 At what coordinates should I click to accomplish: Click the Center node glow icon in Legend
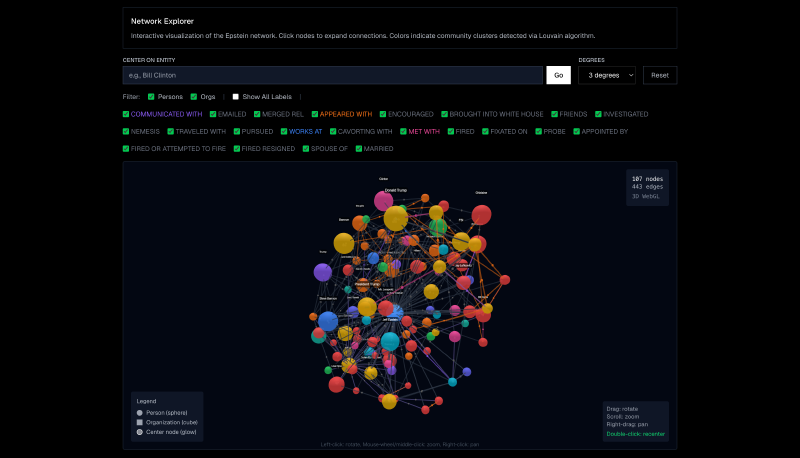140,431
